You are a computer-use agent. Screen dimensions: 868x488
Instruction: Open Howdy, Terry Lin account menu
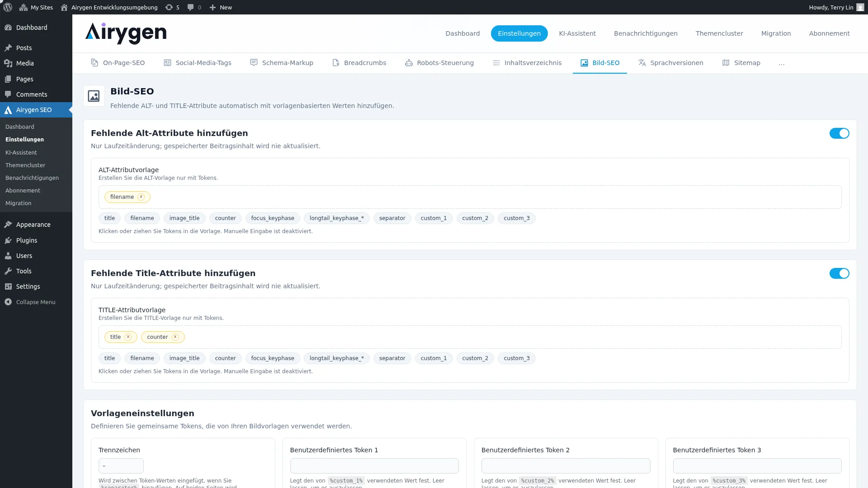point(836,7)
